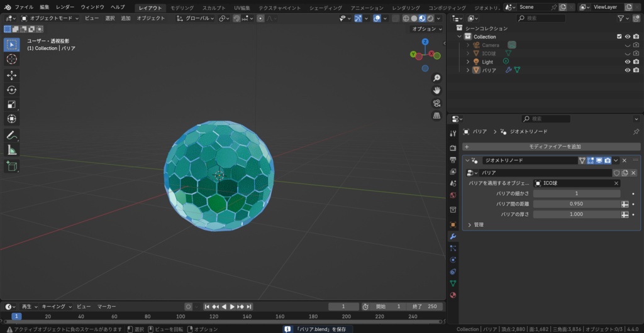Toggle modifier show in viewport
The image size is (644, 333).
pyautogui.click(x=599, y=160)
